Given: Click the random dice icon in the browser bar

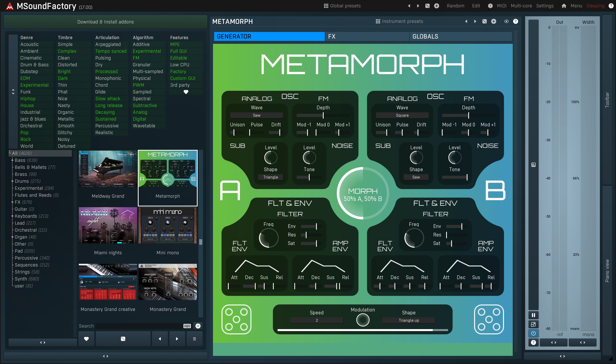Looking at the screenshot, I should [123, 339].
